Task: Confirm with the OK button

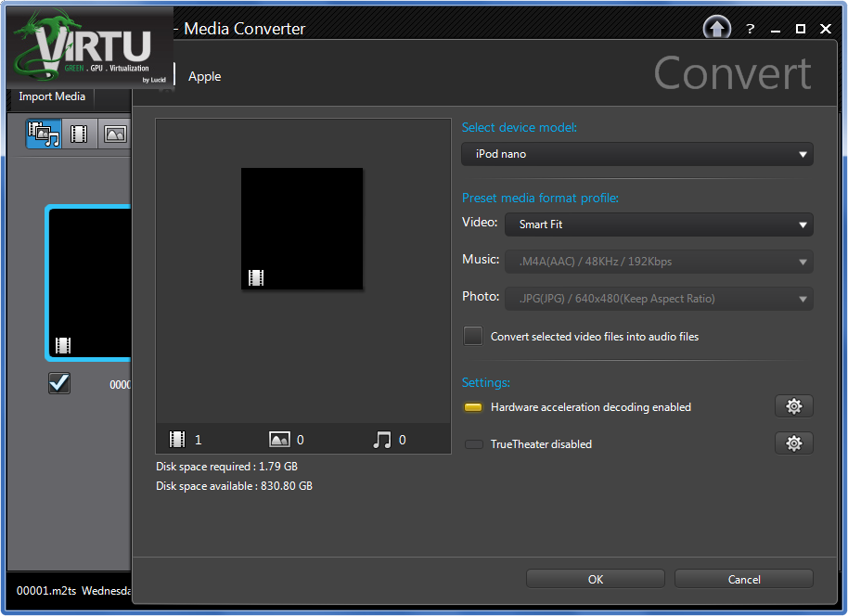Action: tap(596, 579)
